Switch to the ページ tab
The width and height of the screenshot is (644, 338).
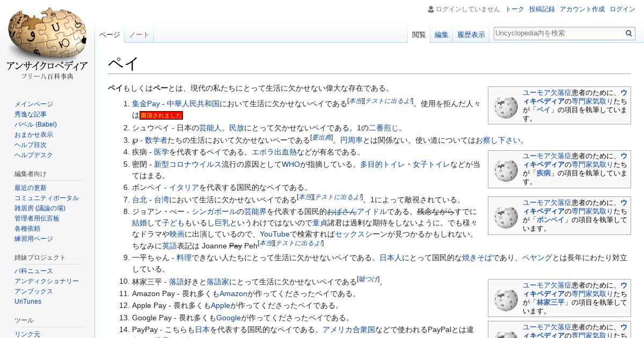click(x=109, y=34)
